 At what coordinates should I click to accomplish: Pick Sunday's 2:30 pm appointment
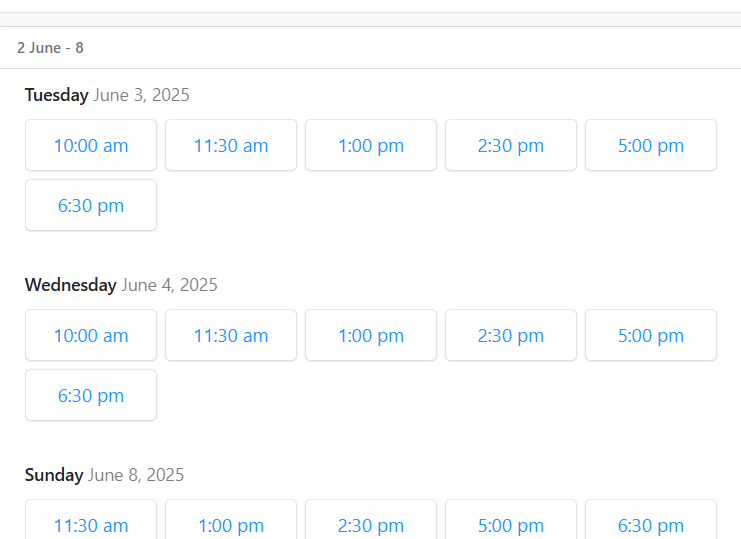pos(371,524)
